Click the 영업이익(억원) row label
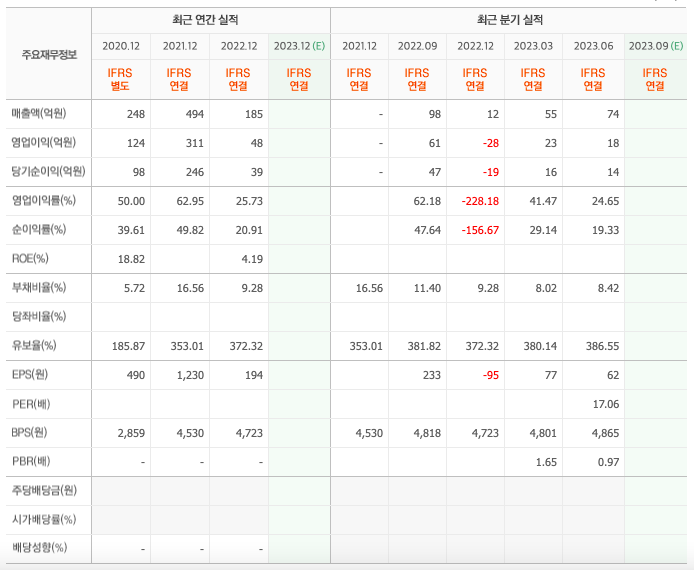Screen dimensions: 694x570 tap(44, 142)
